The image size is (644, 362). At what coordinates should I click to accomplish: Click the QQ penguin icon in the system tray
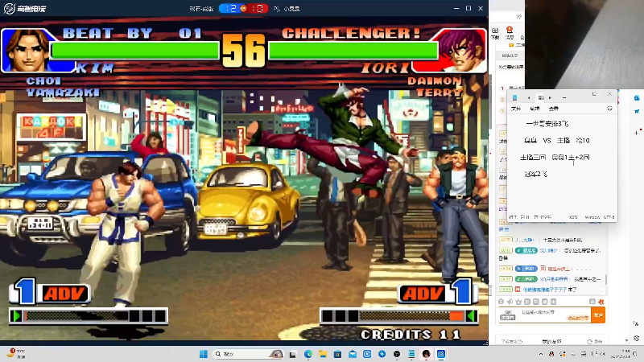coord(551,354)
